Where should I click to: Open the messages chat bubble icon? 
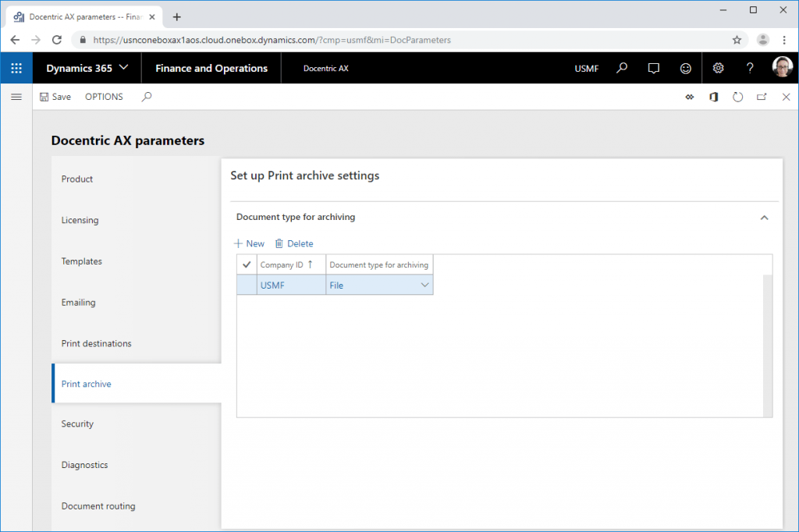point(653,68)
